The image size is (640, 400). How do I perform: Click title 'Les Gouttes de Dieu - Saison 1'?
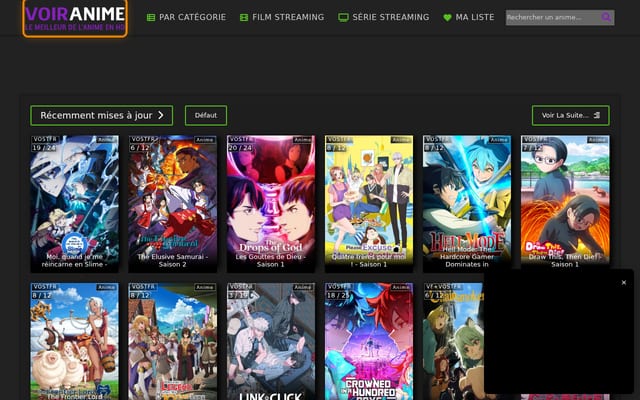click(x=271, y=260)
